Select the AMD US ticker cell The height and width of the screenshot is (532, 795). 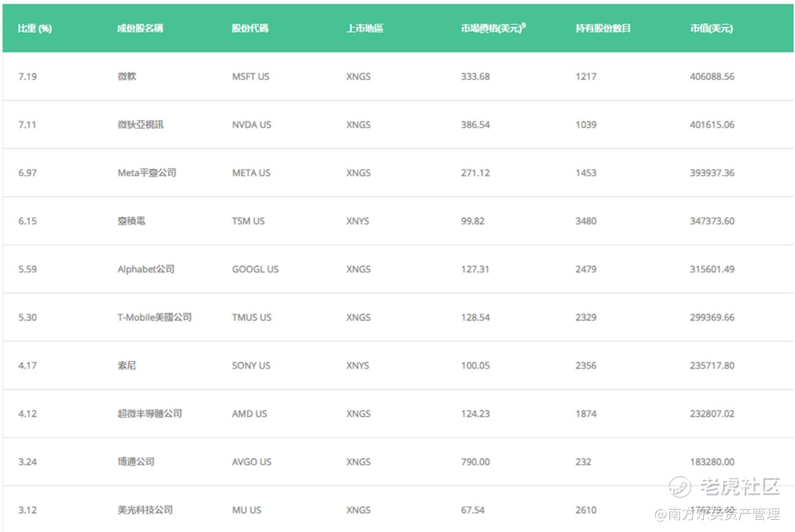[x=249, y=414]
